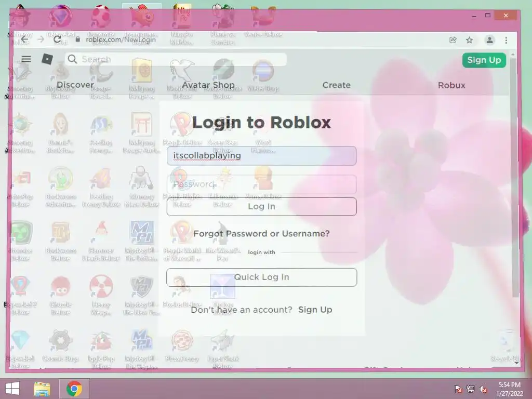This screenshot has height=399, width=532.
Task: Select the faded Iggle Pop Deluxe shortcut
Action: [x=101, y=349]
